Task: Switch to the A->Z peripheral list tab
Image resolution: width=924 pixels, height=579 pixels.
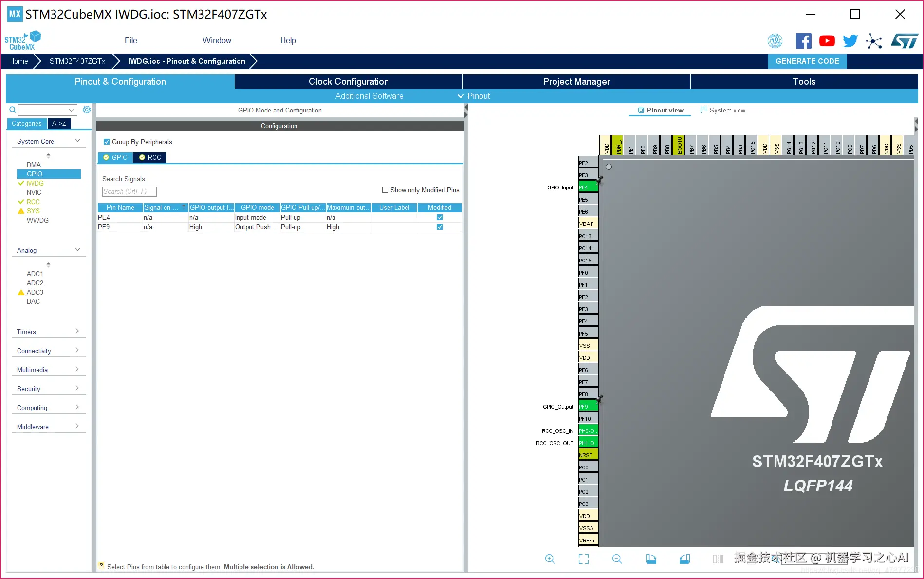Action: click(59, 123)
